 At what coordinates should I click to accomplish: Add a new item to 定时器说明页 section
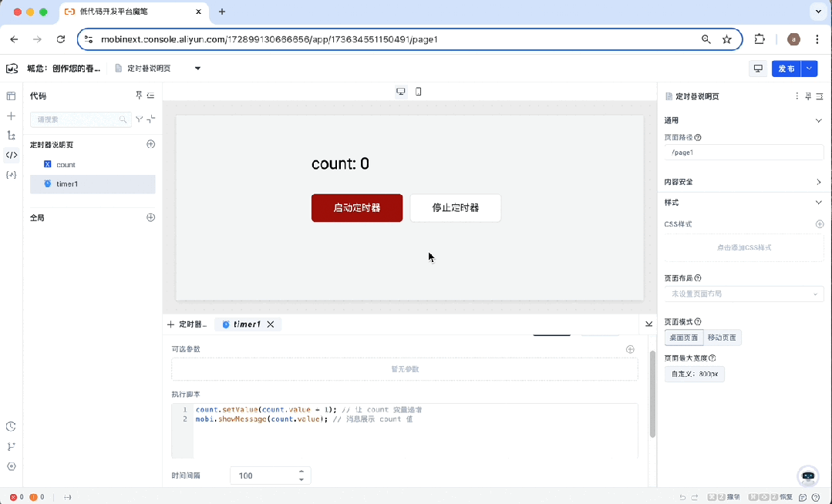pos(150,144)
